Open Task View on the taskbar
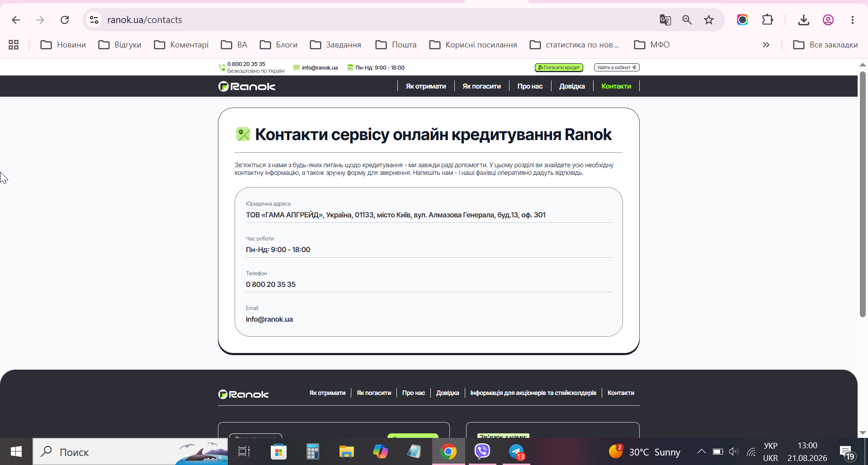This screenshot has width=868, height=465. pyautogui.click(x=244, y=451)
